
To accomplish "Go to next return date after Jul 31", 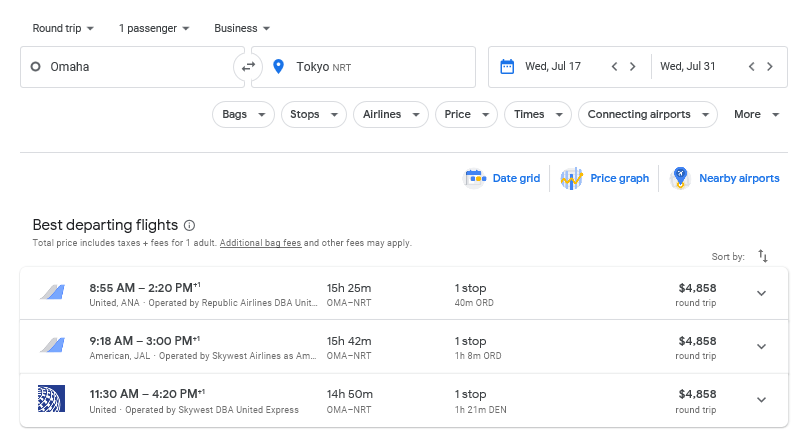I will [x=770, y=66].
